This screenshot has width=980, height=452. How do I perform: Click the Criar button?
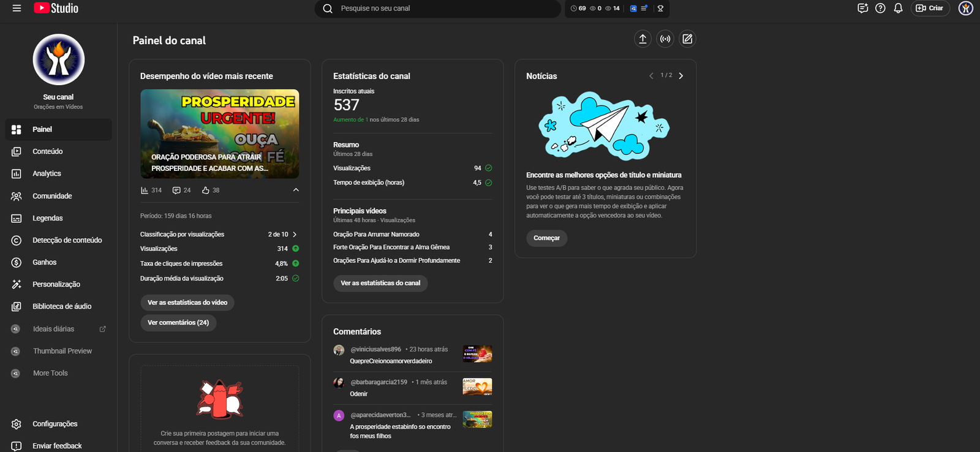930,9
